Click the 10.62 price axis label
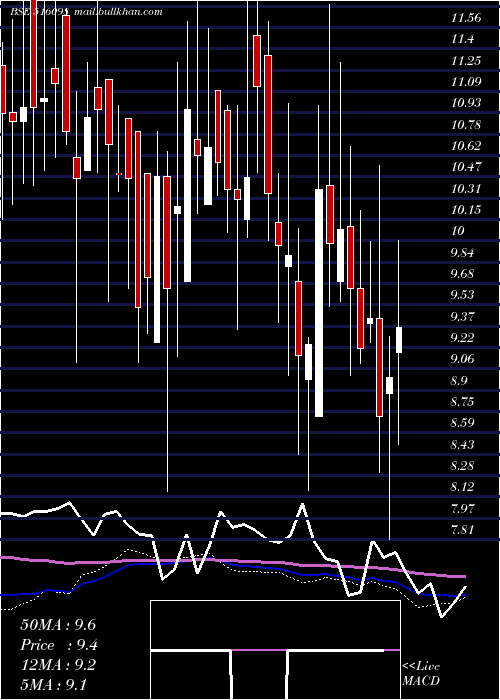Screen dimensions: 500x700 click(466, 146)
